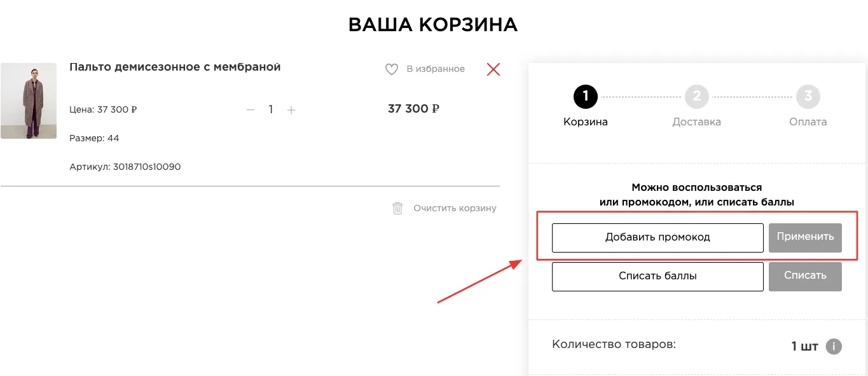Select the Доставка step label
Image resolution: width=868 pixels, height=376 pixels.
click(x=697, y=122)
